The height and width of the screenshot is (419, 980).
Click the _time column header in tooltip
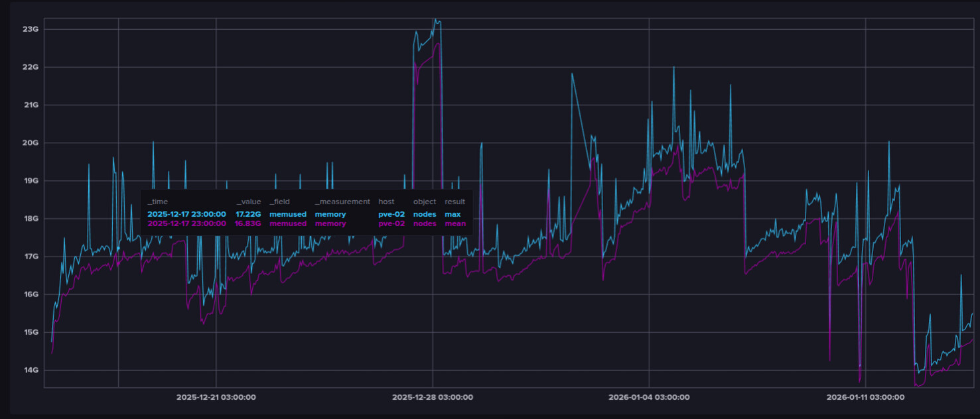coord(158,202)
